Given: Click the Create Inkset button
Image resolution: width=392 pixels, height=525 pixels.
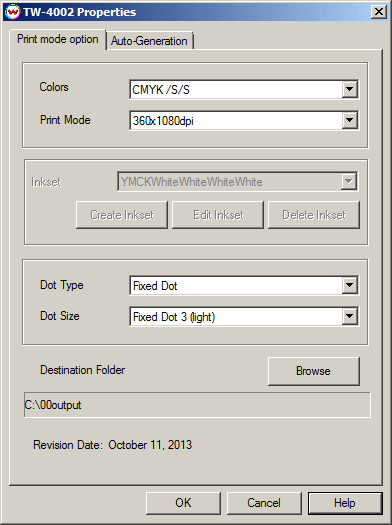Looking at the screenshot, I should tap(122, 215).
